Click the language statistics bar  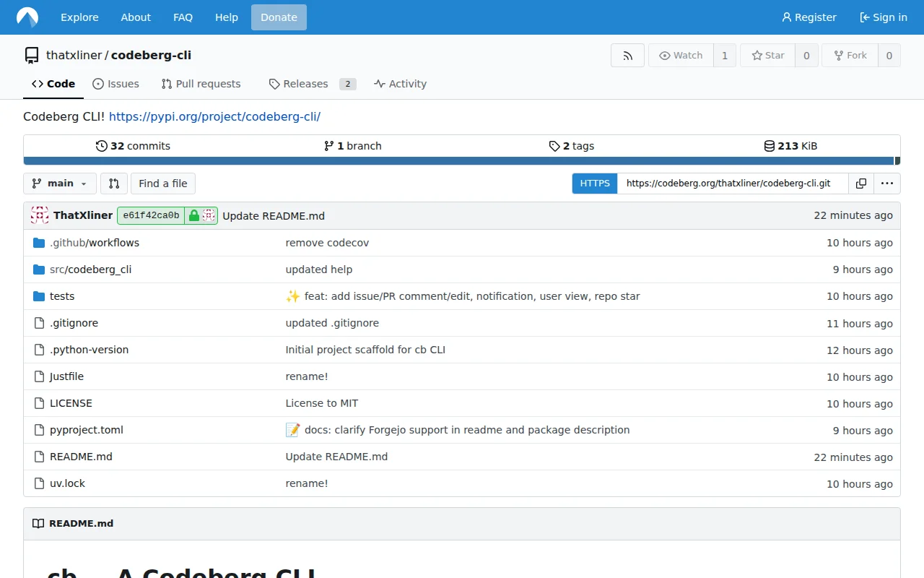point(462,161)
